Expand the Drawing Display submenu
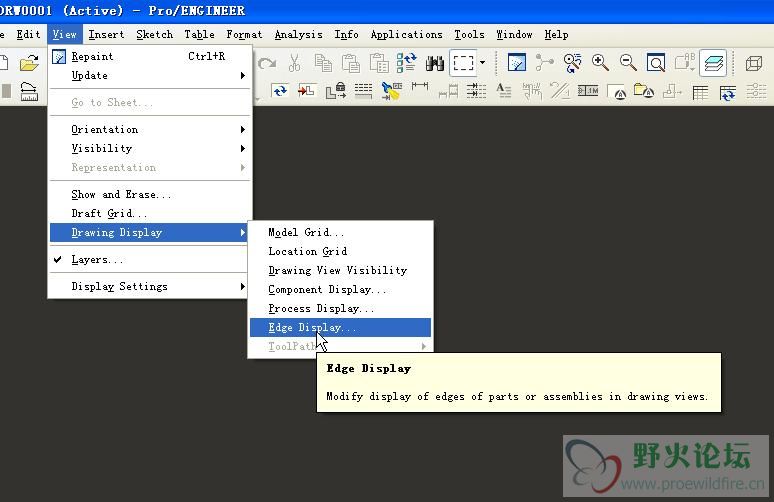The height and width of the screenshot is (502, 774). (x=149, y=232)
